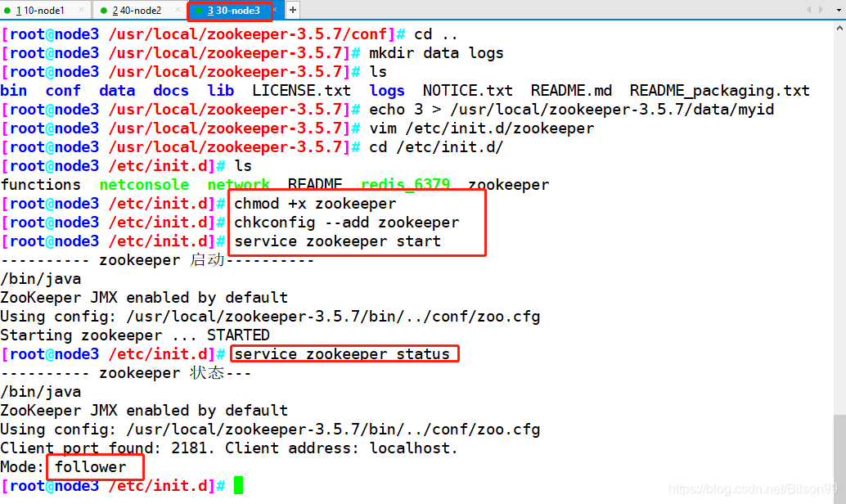The width and height of the screenshot is (846, 504).
Task: Click 'chkconfig --add zookeeper' command
Action: coord(346,223)
